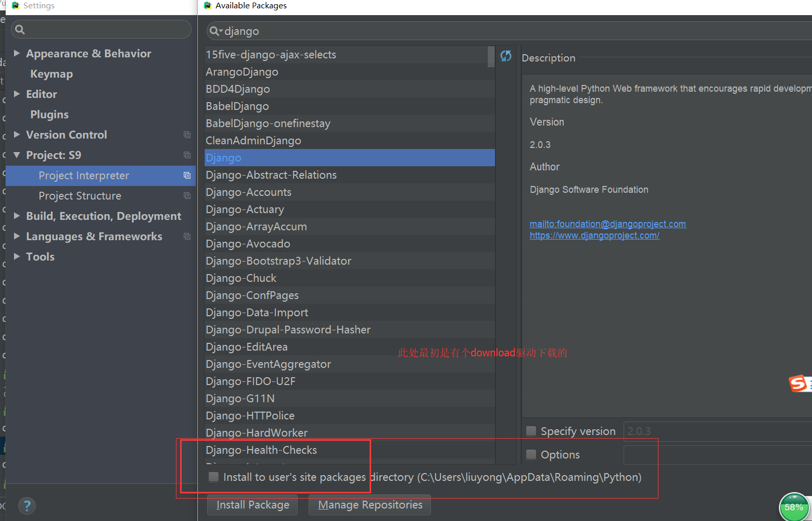Select the Django-Data-Import package
The width and height of the screenshot is (812, 521).
tap(350, 313)
